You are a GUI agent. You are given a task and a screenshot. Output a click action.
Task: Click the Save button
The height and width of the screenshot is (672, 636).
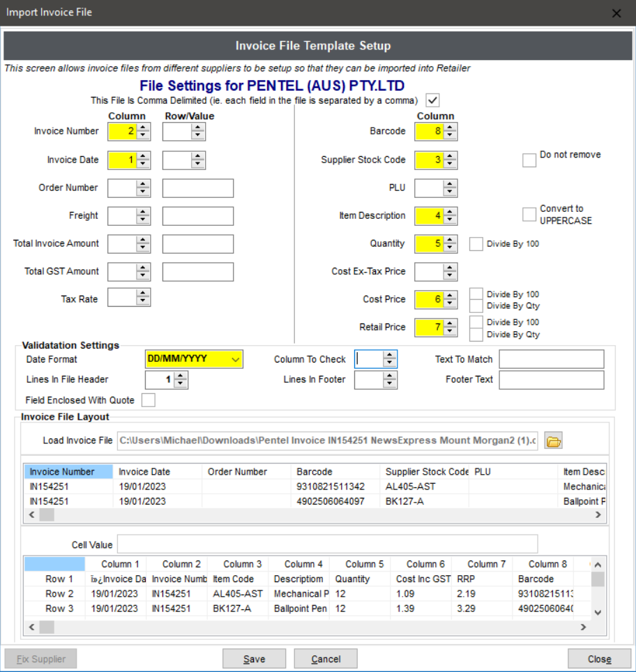point(254,659)
